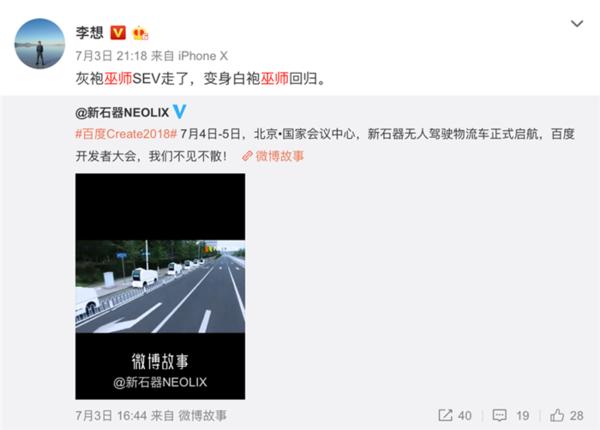Click the crown membership badge icon
Viewport: 600px width, 430px height.
[140, 33]
